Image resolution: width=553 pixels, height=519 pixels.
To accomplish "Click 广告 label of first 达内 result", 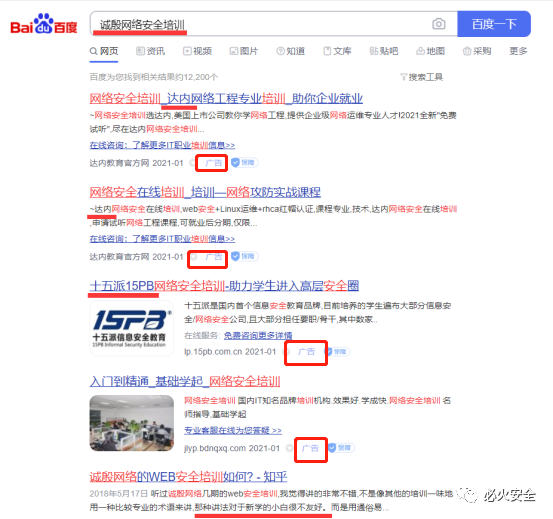I will pyautogui.click(x=213, y=163).
